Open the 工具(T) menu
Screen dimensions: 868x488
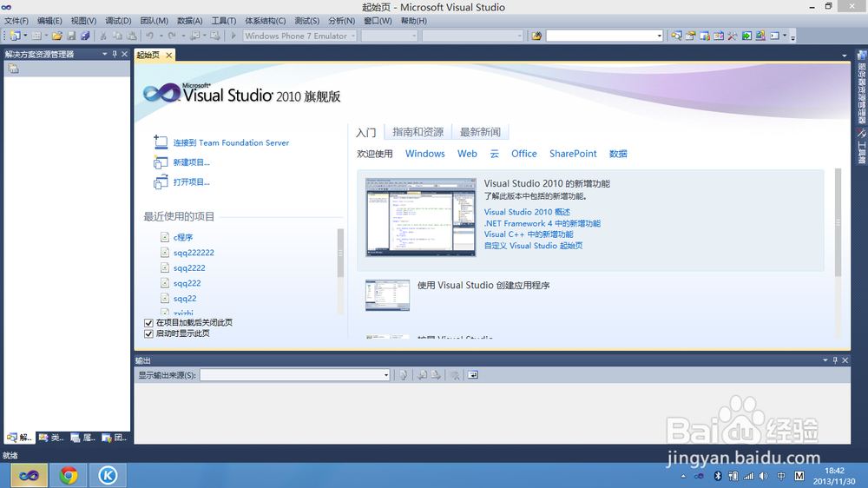pyautogui.click(x=224, y=21)
